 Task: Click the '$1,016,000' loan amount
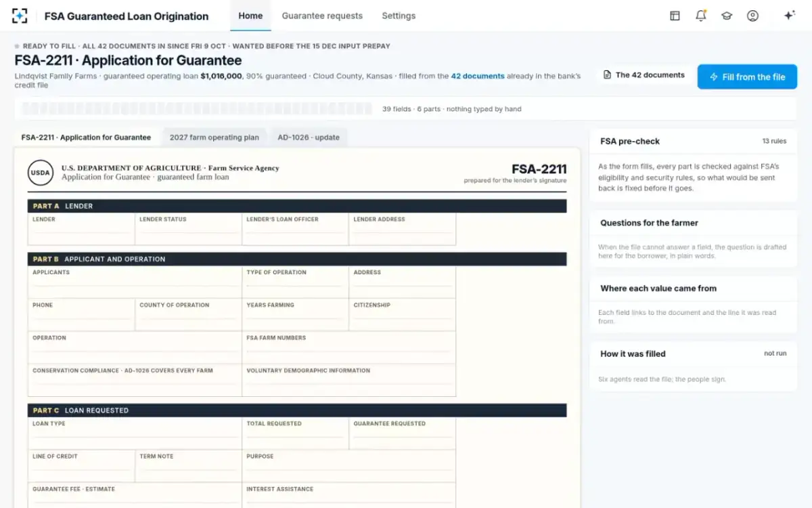pyautogui.click(x=221, y=76)
